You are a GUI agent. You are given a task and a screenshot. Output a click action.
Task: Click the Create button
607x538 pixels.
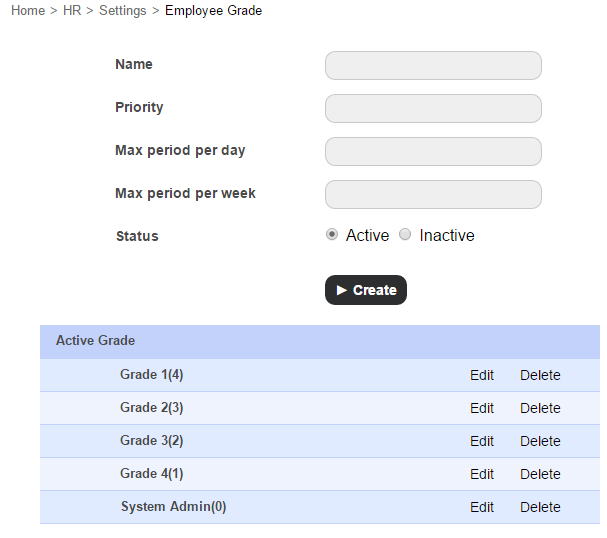pyautogui.click(x=366, y=290)
